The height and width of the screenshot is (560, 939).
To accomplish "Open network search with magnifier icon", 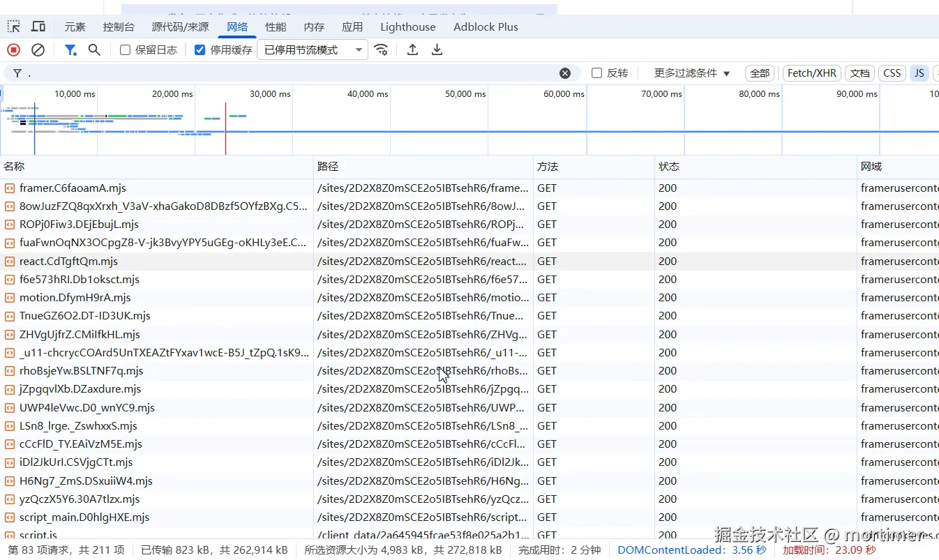I will coord(94,50).
